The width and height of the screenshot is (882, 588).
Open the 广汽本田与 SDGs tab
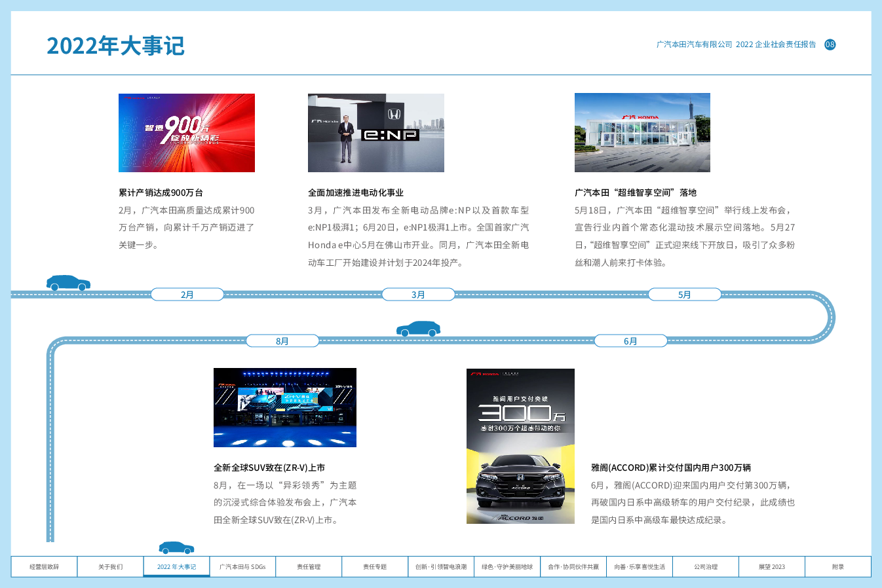point(242,566)
